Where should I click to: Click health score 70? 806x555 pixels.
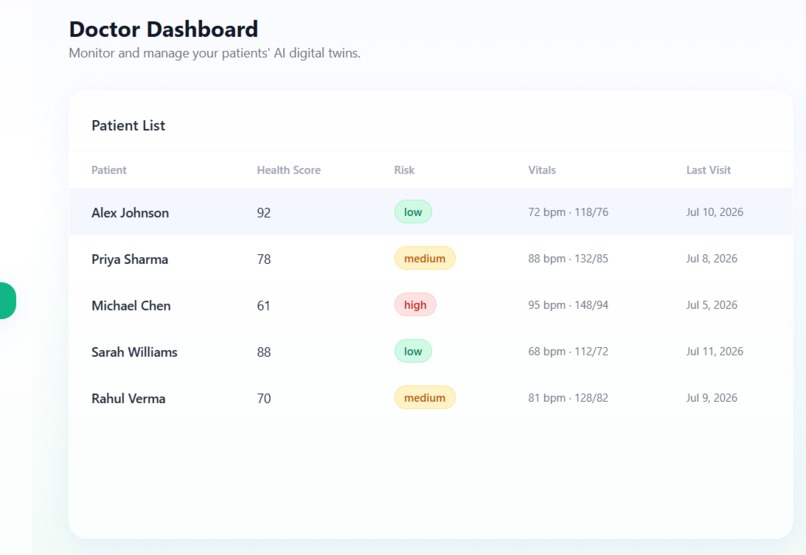(x=264, y=399)
